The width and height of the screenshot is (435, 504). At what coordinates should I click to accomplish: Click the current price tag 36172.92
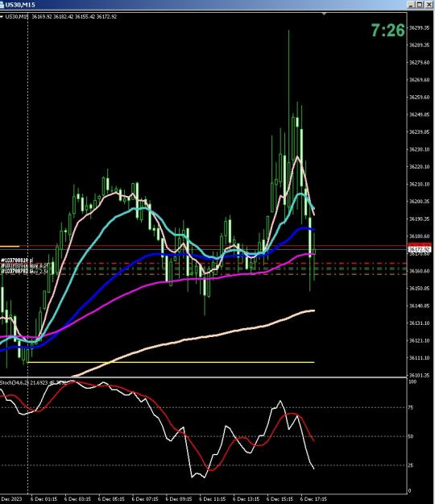[x=419, y=249]
